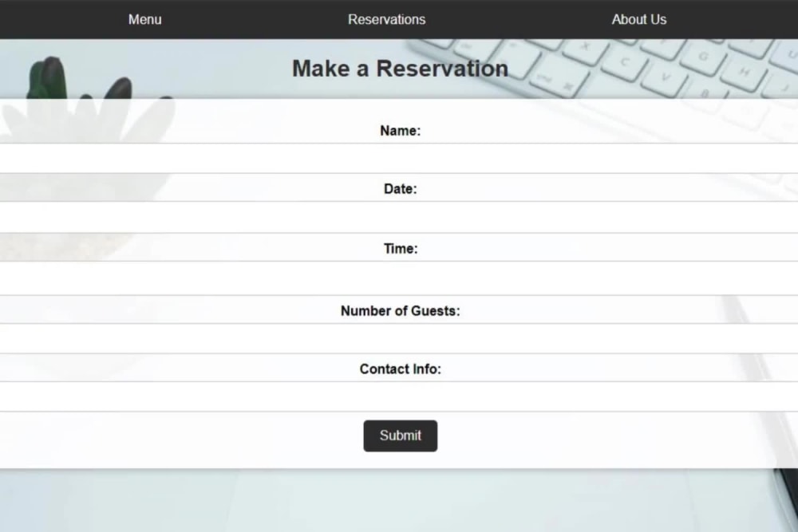Viewport: 798px width, 532px height.
Task: Click the "Time:" label
Action: click(401, 249)
